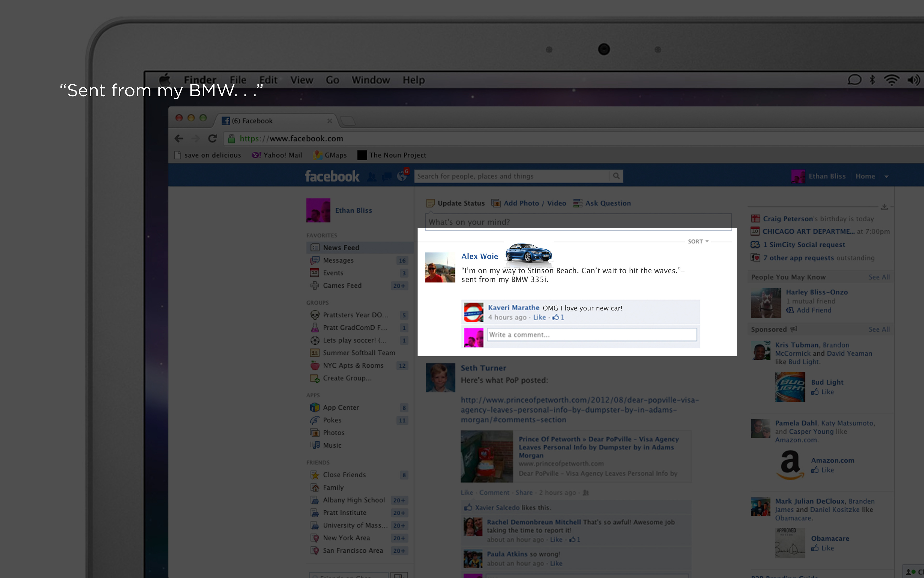This screenshot has width=924, height=578.
Task: Open App Center in sidebar
Action: pos(359,407)
